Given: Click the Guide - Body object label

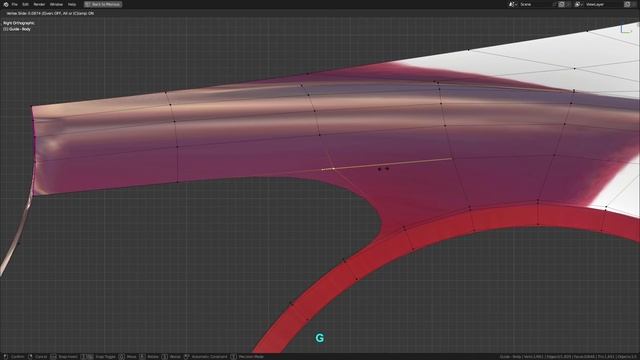Looking at the screenshot, I should pyautogui.click(x=17, y=29).
